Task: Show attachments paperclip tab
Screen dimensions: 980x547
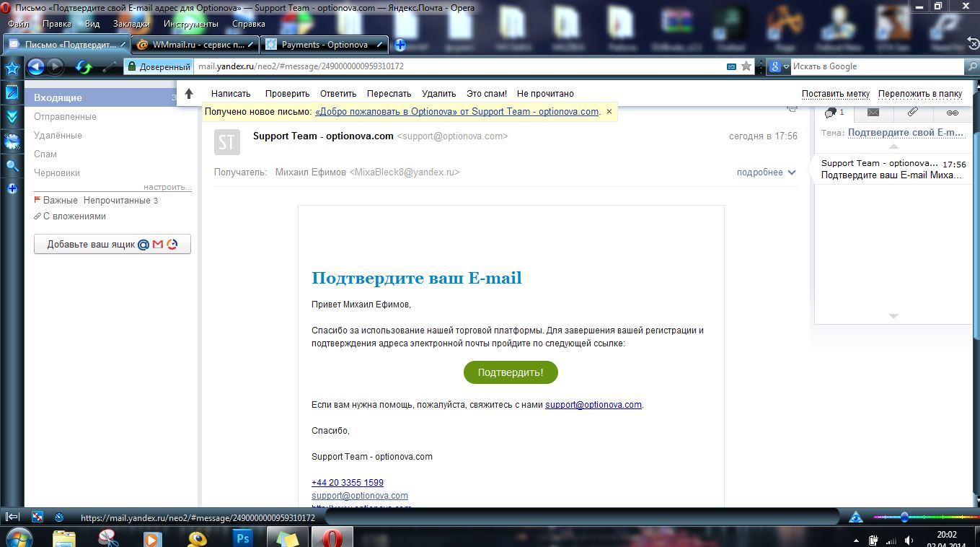Action: pos(912,112)
